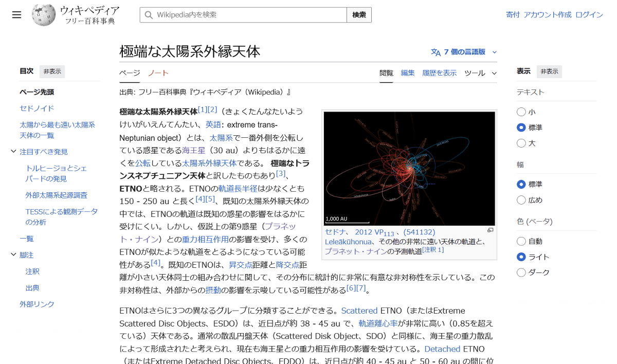Screen dimensions: 617x364
Task: Hide the table of contents sidebar
Action: (x=52, y=71)
